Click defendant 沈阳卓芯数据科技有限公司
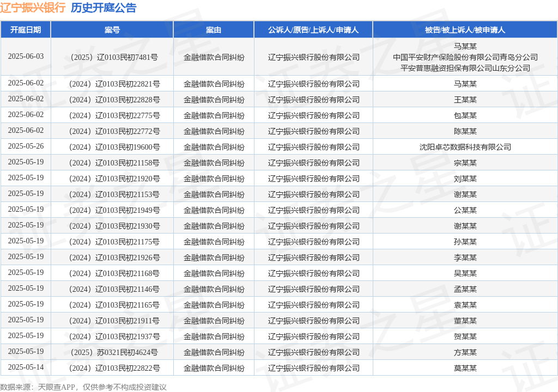Viewport: 558px width, 392px height. (465, 147)
